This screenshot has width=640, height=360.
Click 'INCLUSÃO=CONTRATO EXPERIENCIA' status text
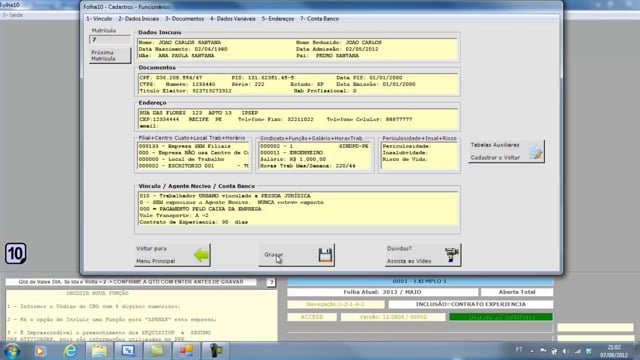point(471,304)
